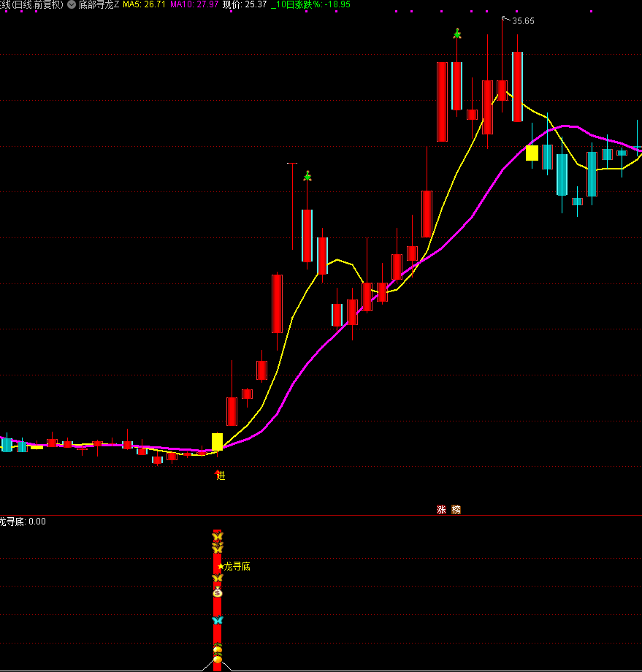This screenshot has height=672, width=642.
Task: Click the yellow candle after the peak
Action: (532, 153)
